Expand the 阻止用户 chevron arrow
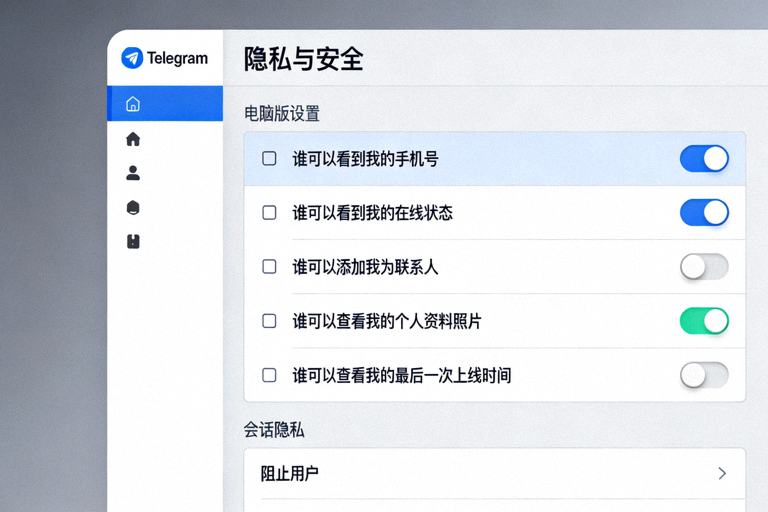The height and width of the screenshot is (512, 768). tap(721, 473)
